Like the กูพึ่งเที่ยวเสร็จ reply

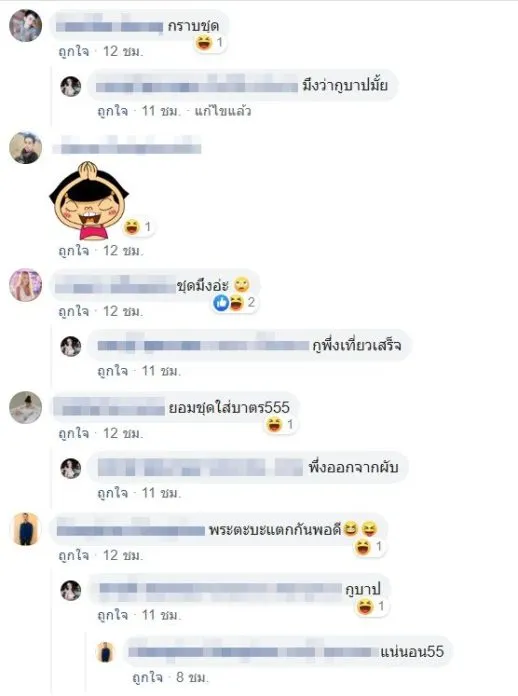click(113, 371)
